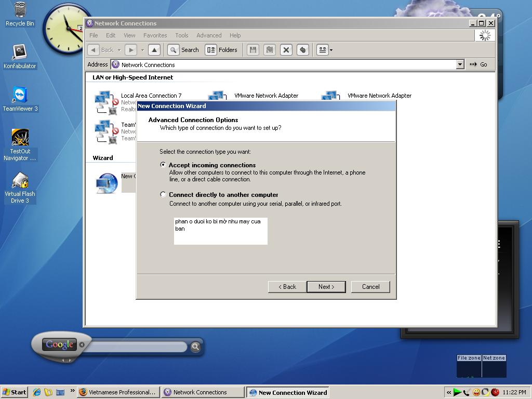Open the Favorites menu

[x=155, y=35]
